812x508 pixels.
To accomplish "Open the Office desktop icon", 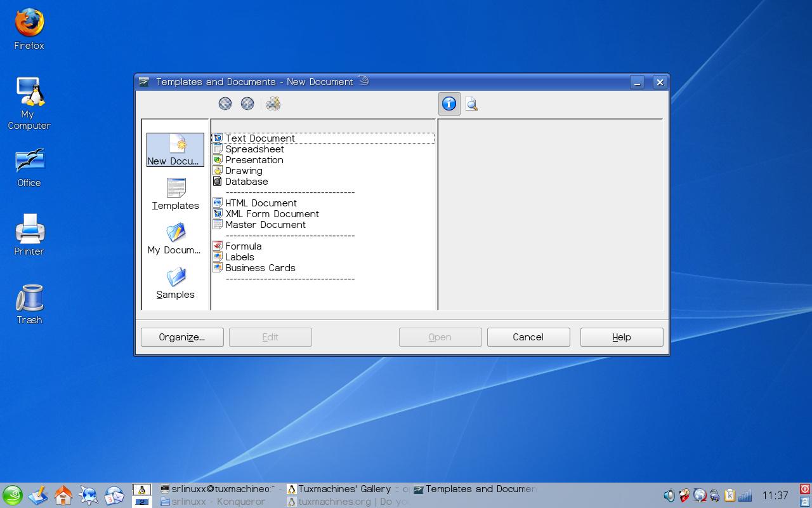I will pyautogui.click(x=29, y=168).
